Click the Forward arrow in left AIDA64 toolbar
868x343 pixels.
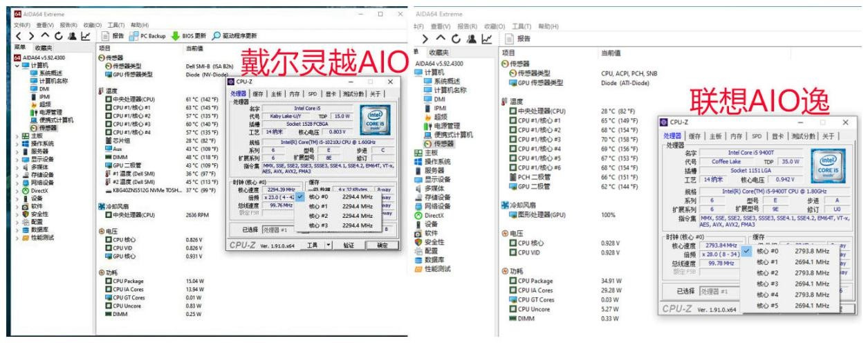click(x=32, y=35)
